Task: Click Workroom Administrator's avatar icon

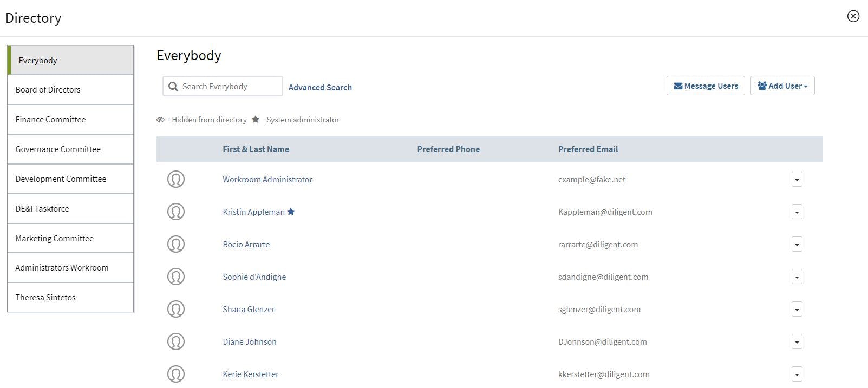Action: (176, 179)
